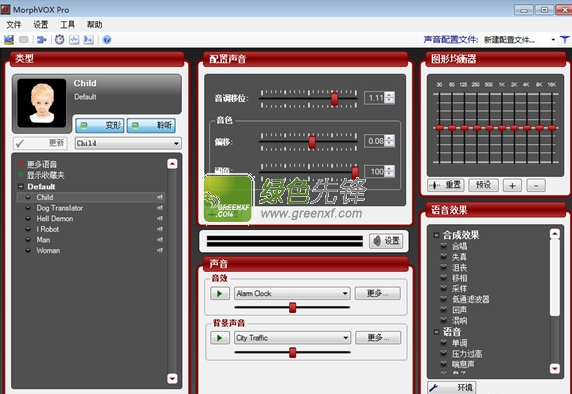
Task: Enable the 混响 reverb effect
Action: pyautogui.click(x=444, y=320)
